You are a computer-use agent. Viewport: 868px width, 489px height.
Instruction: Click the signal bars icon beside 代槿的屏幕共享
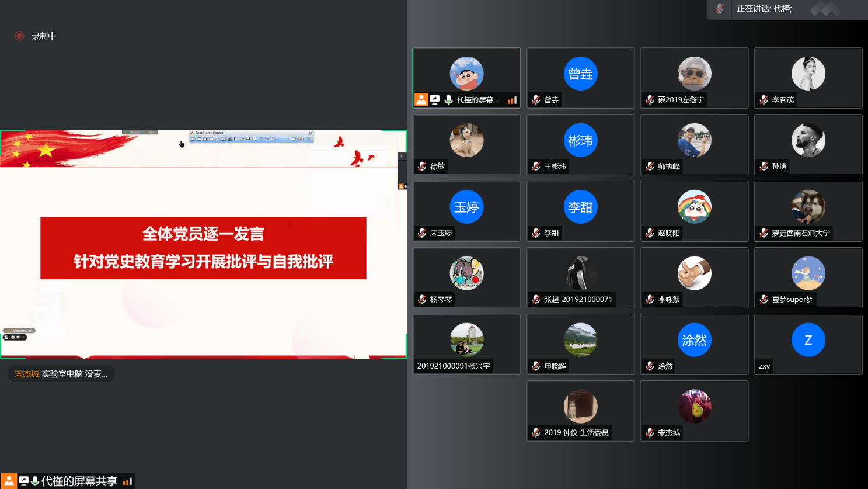[x=127, y=481]
